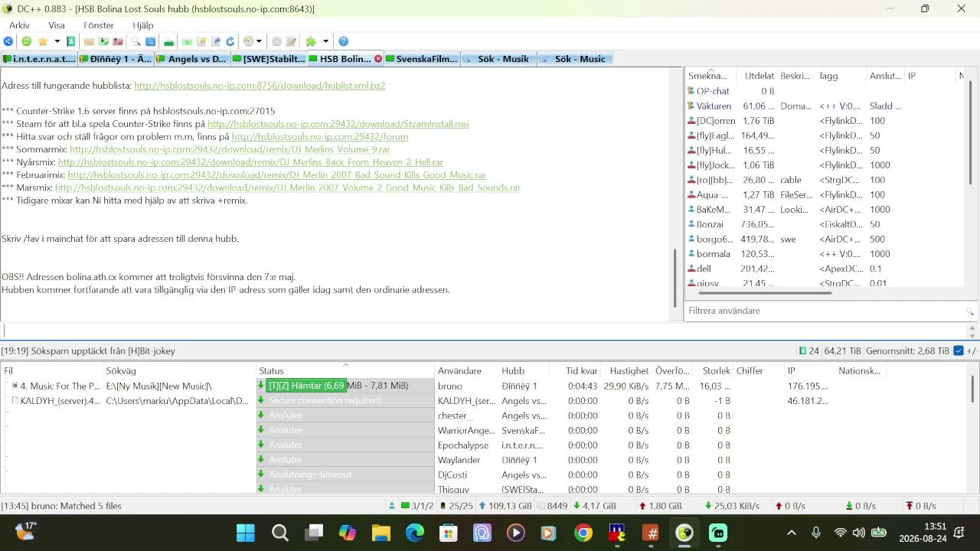Click the Network Statistics toolbar icon
The width and height of the screenshot is (980, 551).
(x=187, y=41)
